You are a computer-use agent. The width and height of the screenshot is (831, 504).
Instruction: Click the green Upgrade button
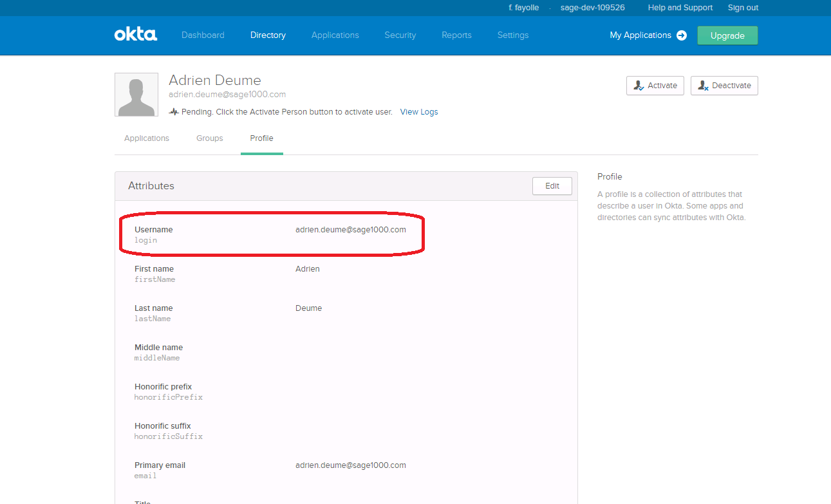pyautogui.click(x=727, y=35)
